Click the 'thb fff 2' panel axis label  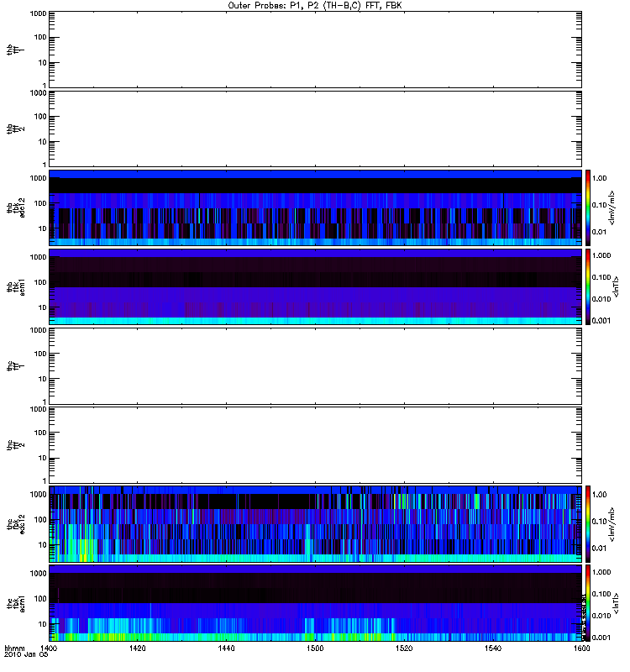(x=15, y=129)
